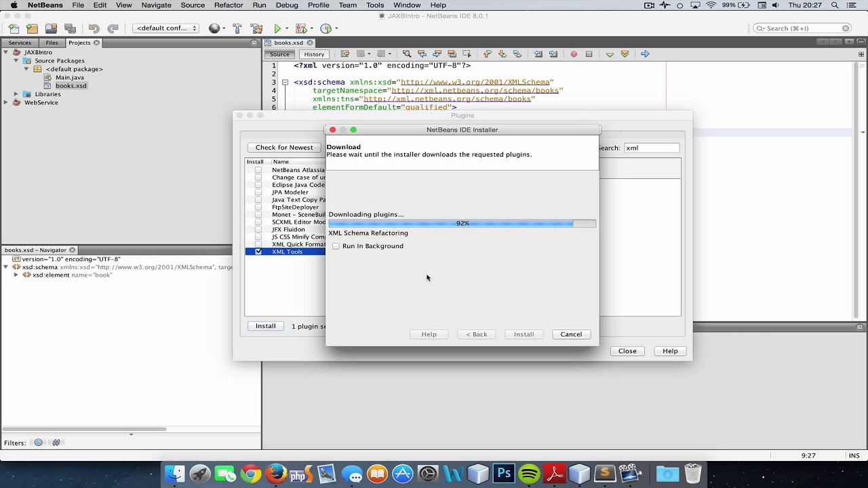Viewport: 868px width, 488px height.
Task: Click the blue XSL Transformation arrow icon
Action: [x=645, y=54]
